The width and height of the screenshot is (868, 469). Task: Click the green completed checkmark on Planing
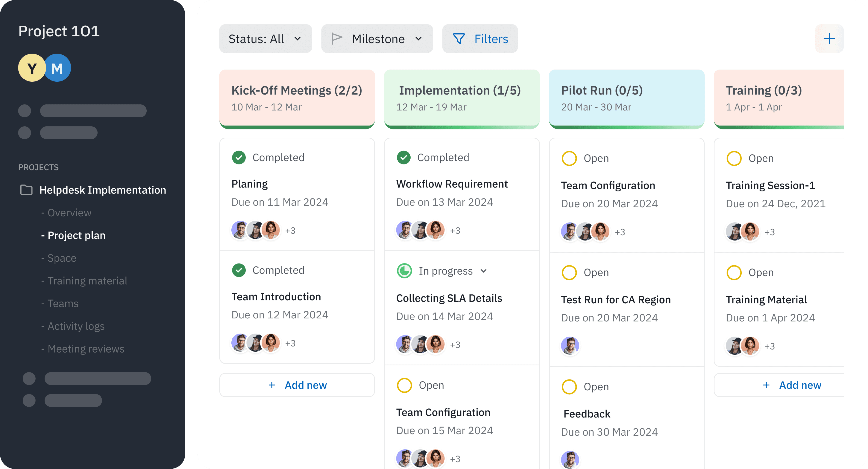tap(239, 157)
